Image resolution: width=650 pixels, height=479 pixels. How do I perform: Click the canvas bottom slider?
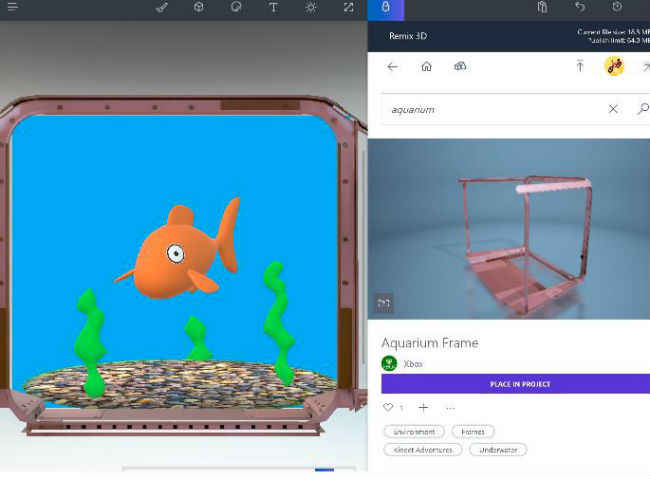pyautogui.click(x=238, y=469)
